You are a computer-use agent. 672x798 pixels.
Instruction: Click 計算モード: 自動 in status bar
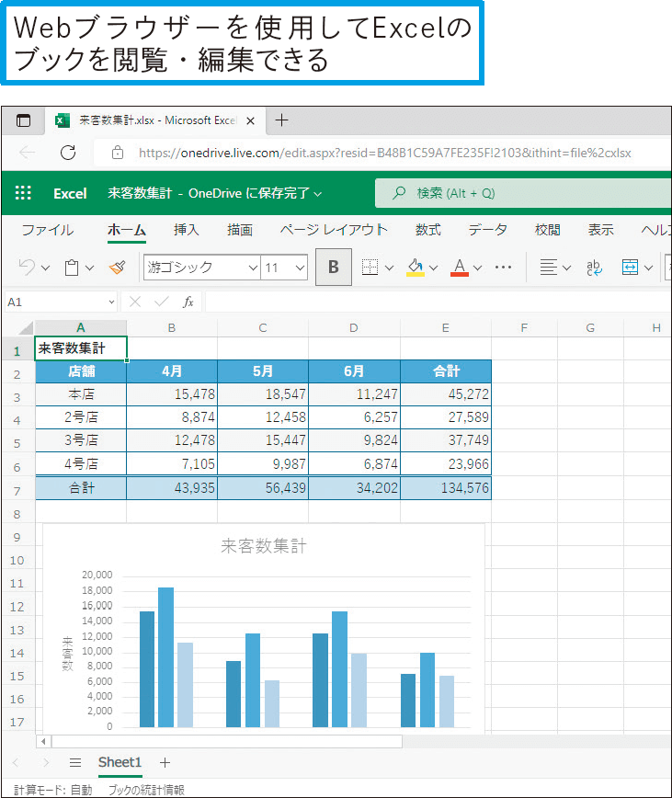click(x=53, y=790)
